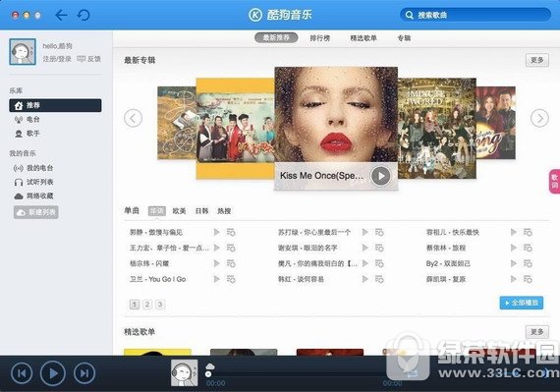This screenshot has width=560, height=392.
Task: Go back with the left arrow icon
Action: 62,15
